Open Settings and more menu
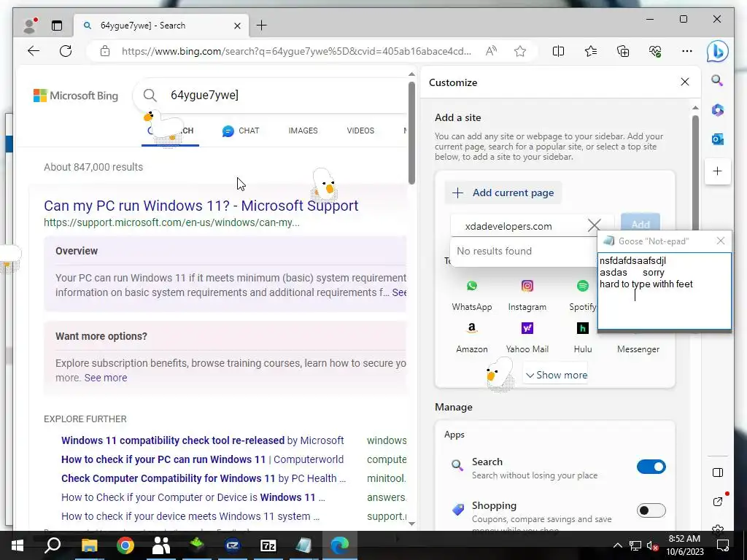The width and height of the screenshot is (747, 560). (687, 51)
